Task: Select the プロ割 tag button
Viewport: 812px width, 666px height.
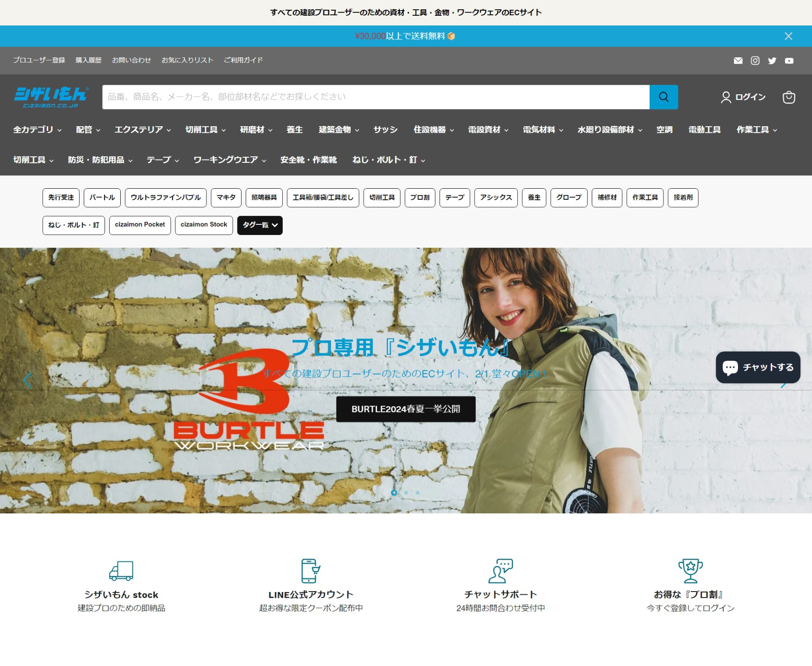Action: (420, 197)
